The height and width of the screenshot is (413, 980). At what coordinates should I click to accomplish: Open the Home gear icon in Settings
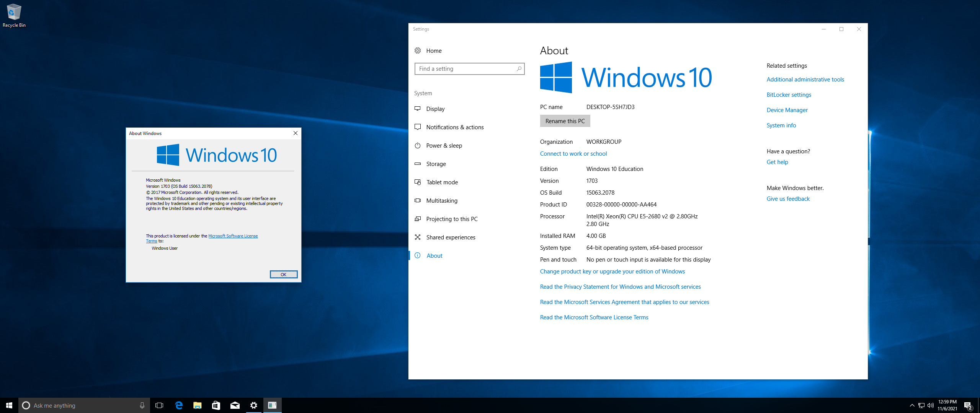click(x=418, y=50)
